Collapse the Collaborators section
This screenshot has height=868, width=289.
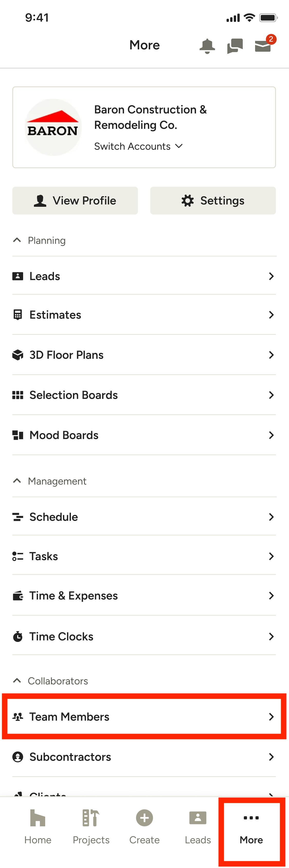17,681
